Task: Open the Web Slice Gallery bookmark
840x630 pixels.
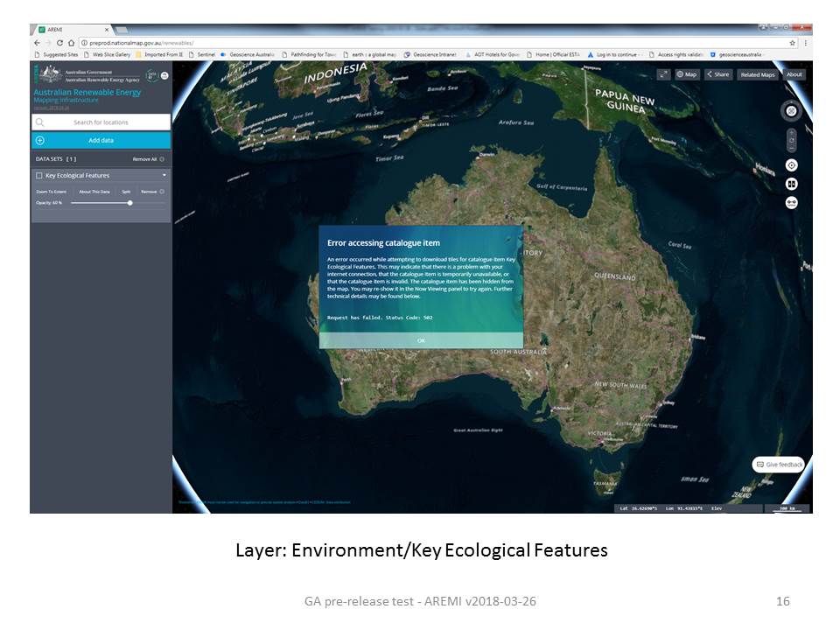Action: point(107,54)
